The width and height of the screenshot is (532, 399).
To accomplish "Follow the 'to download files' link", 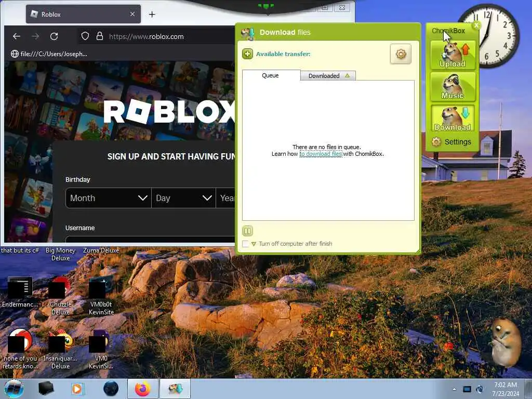I will coord(321,154).
